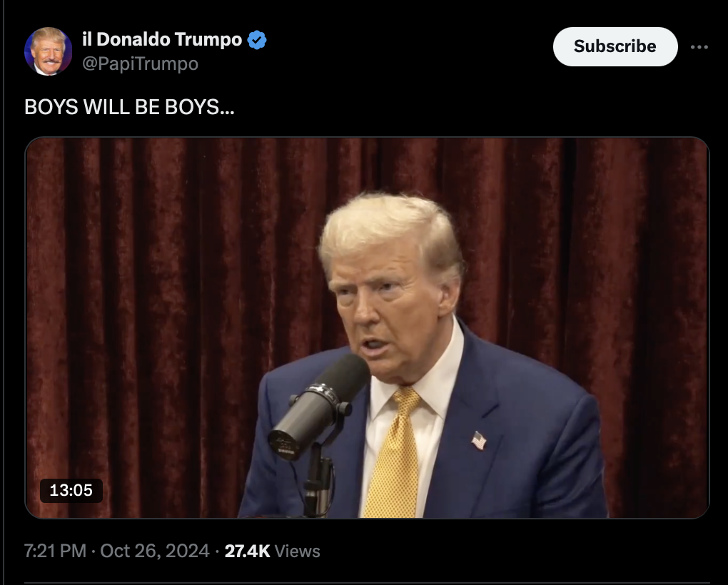Open the il Donaldo Trumpo display name
Screen dimensions: 728x585
pos(162,39)
